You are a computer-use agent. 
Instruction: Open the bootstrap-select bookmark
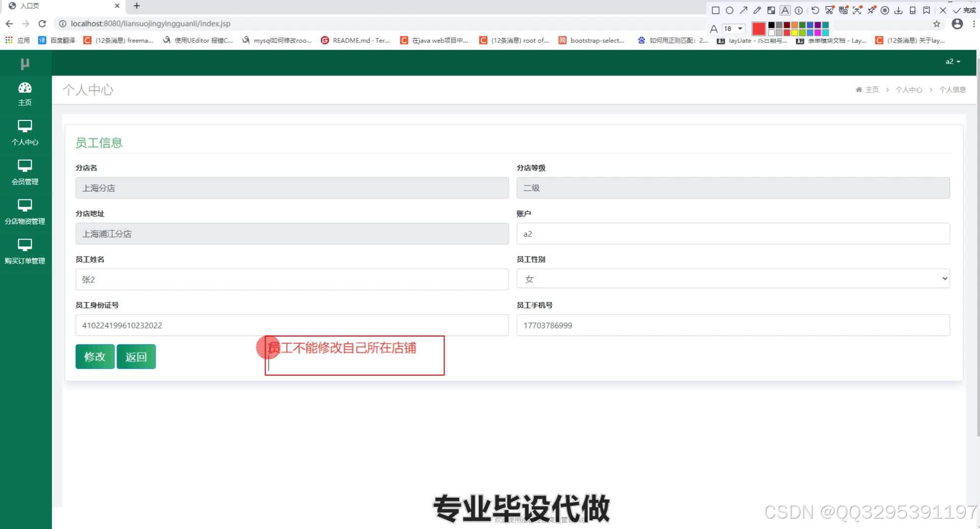(592, 40)
